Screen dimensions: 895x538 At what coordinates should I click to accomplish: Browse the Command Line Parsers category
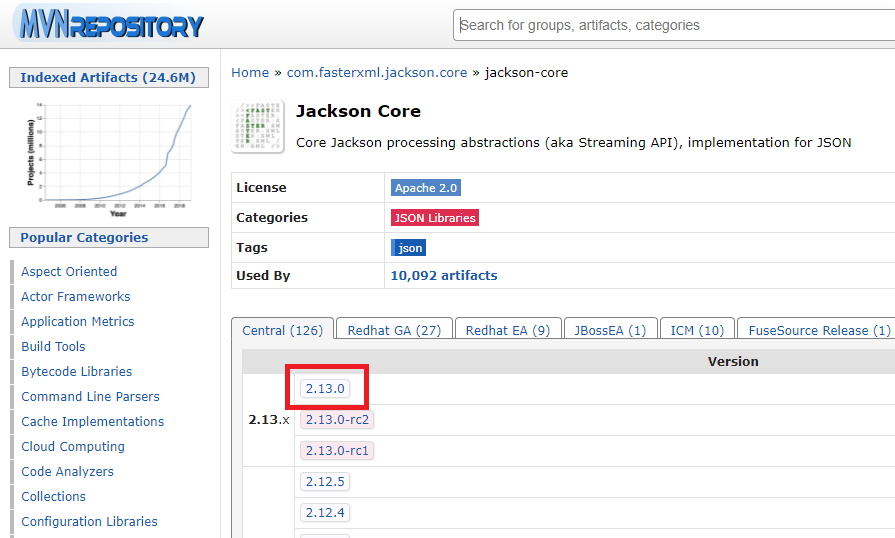90,397
